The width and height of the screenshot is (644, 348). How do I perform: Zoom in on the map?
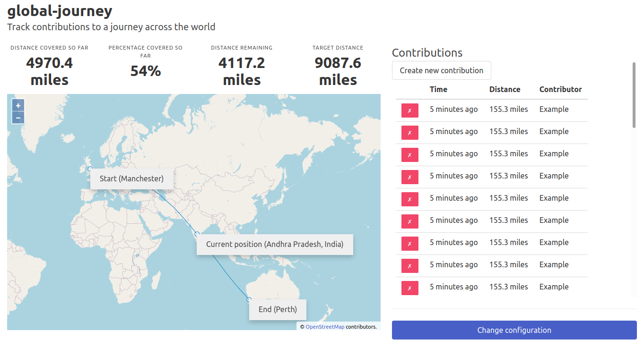point(18,106)
